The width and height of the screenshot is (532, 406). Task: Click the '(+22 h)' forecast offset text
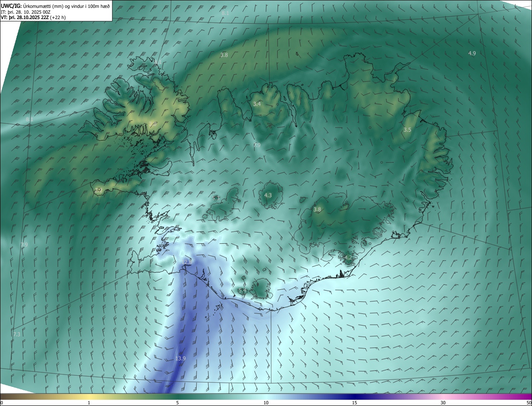coord(58,17)
